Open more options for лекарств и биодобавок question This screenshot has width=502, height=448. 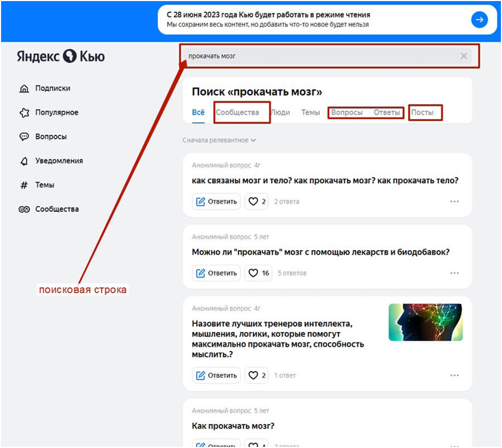click(x=454, y=273)
